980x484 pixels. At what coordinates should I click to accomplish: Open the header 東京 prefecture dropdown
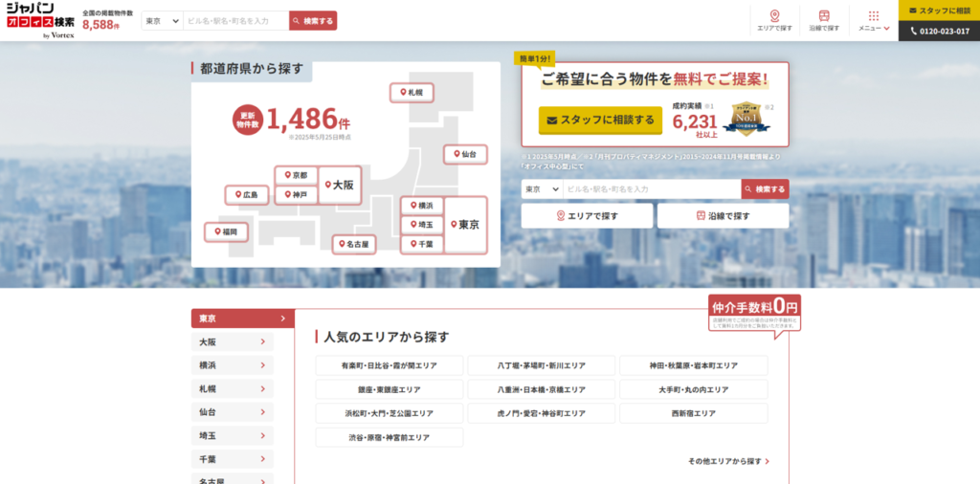pos(162,21)
